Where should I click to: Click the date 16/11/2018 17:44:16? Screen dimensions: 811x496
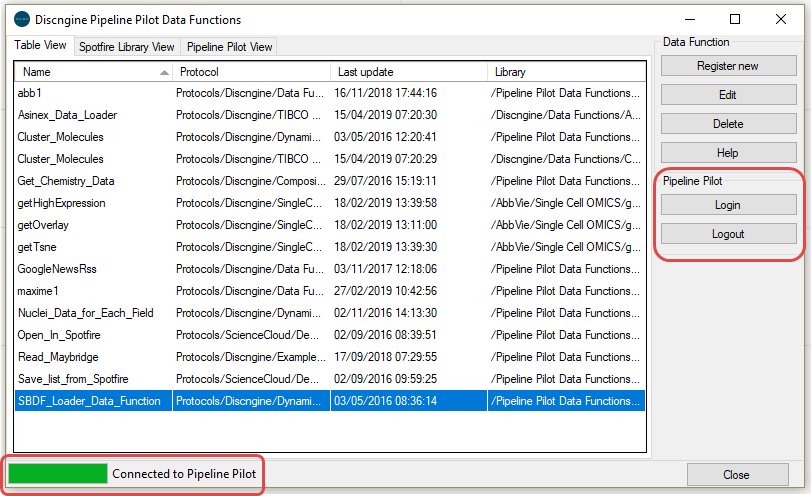[x=385, y=93]
